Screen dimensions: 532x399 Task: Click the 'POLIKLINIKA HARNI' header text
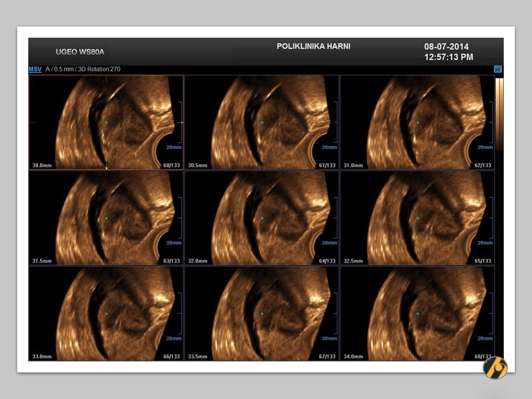coord(314,46)
